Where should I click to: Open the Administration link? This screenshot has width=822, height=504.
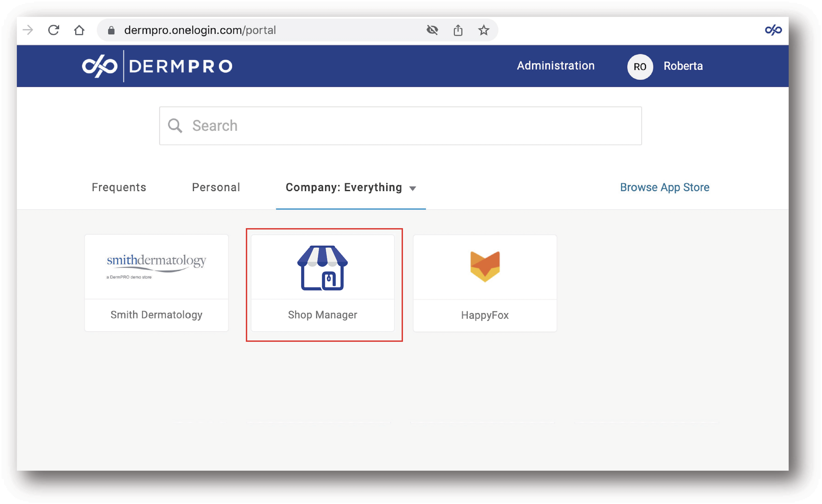(556, 66)
